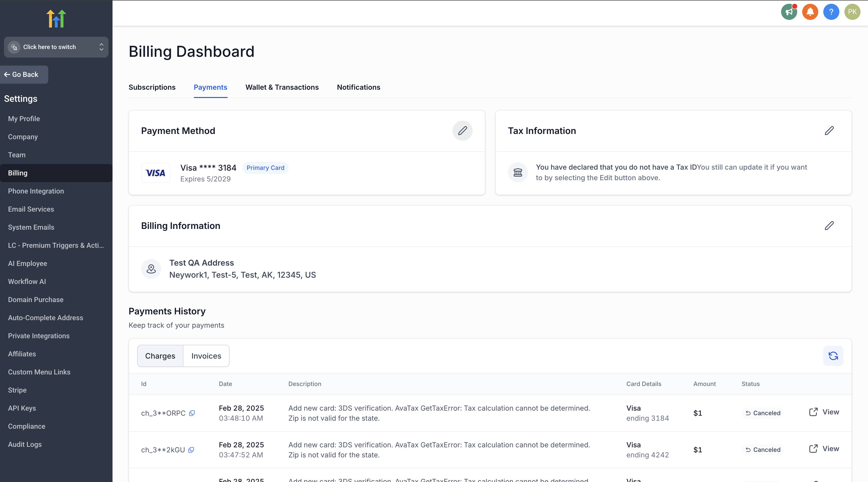This screenshot has height=482, width=868.
Task: Open Phone Integration settings in sidebar
Action: pos(36,191)
